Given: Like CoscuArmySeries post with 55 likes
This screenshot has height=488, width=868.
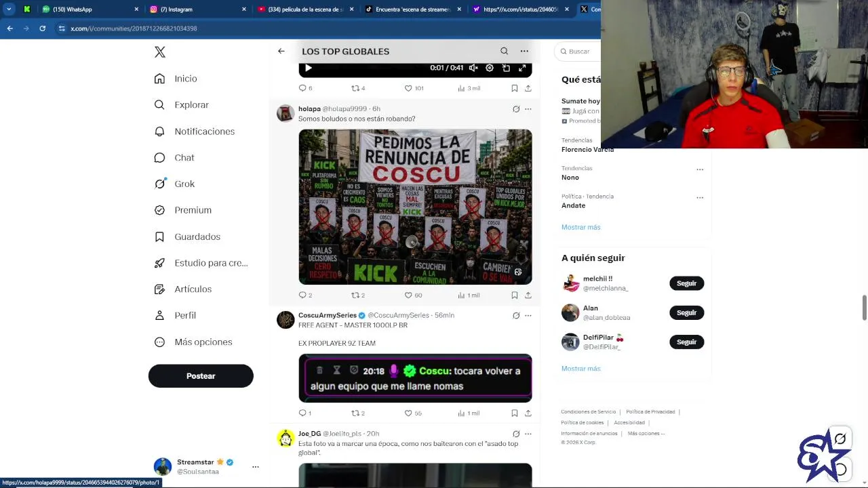Looking at the screenshot, I should coord(414,413).
